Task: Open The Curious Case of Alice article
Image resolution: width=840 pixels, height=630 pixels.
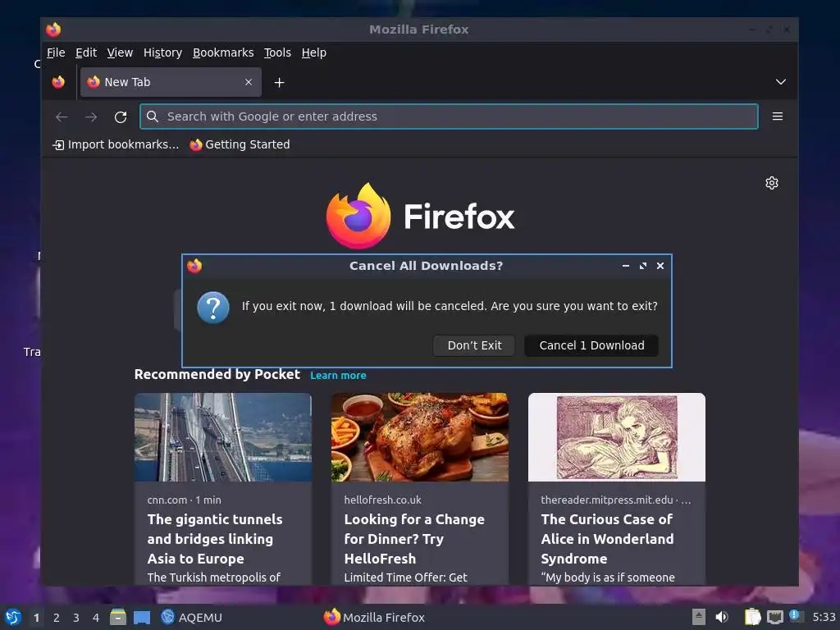Action: coord(607,539)
